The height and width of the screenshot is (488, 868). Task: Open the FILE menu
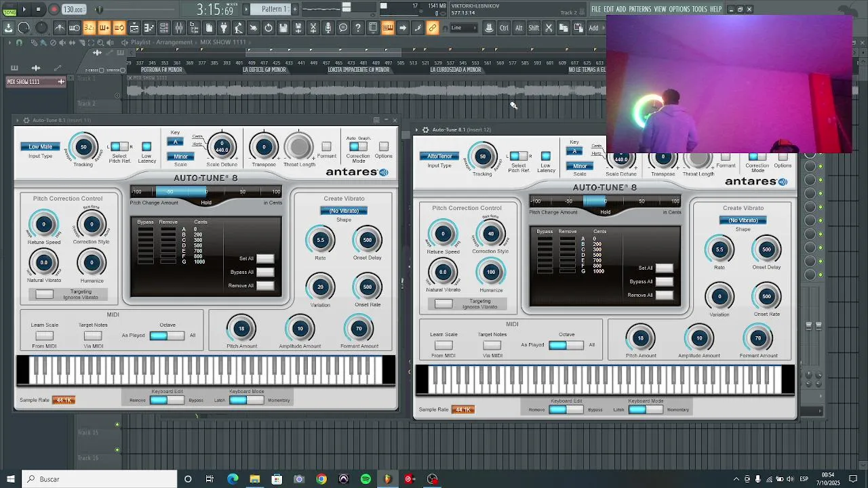(596, 9)
